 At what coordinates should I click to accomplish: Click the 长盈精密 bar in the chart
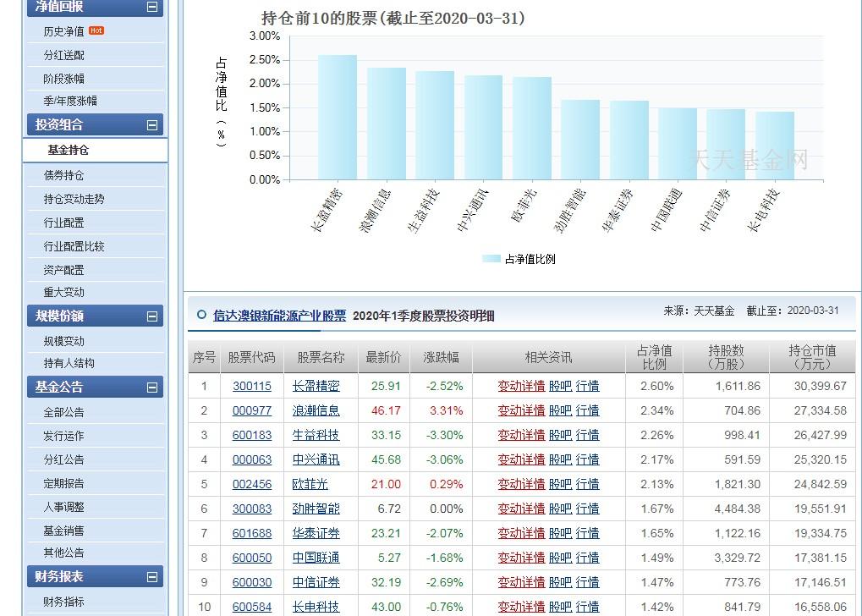[338, 117]
